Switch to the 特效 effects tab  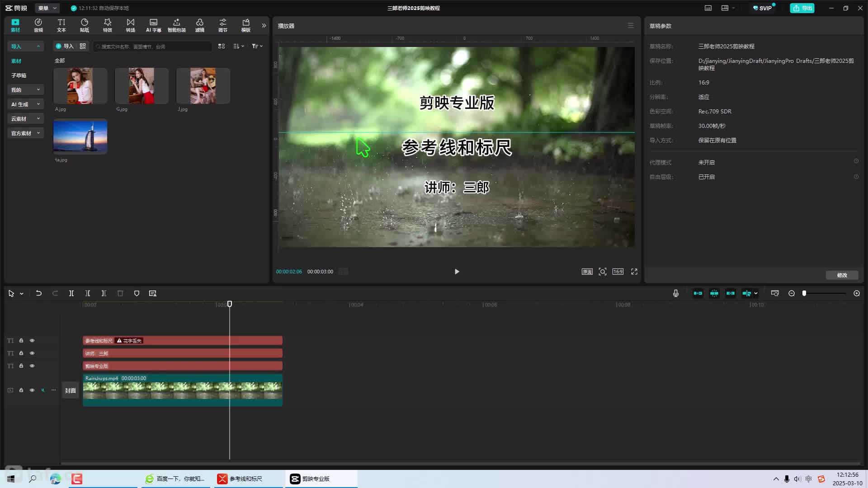coord(107,25)
